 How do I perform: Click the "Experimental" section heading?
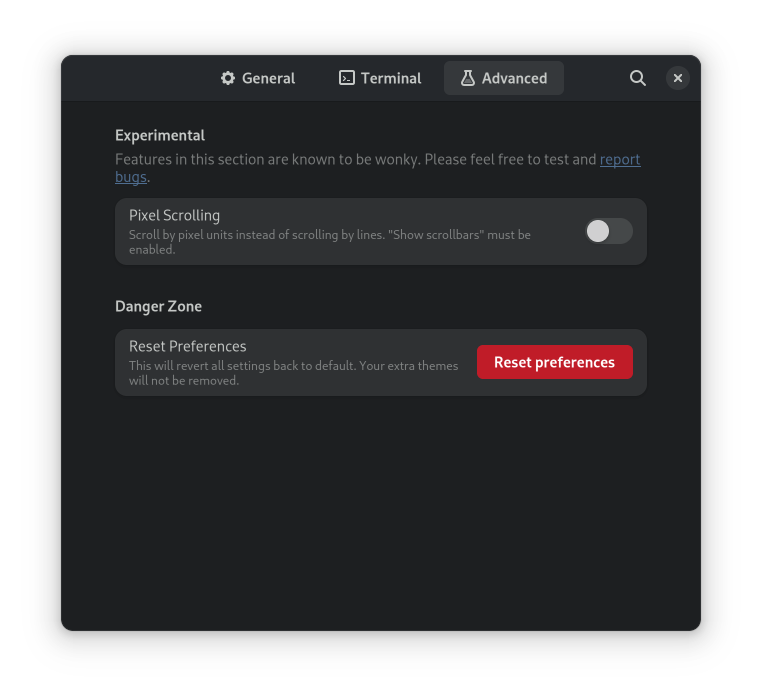(160, 135)
